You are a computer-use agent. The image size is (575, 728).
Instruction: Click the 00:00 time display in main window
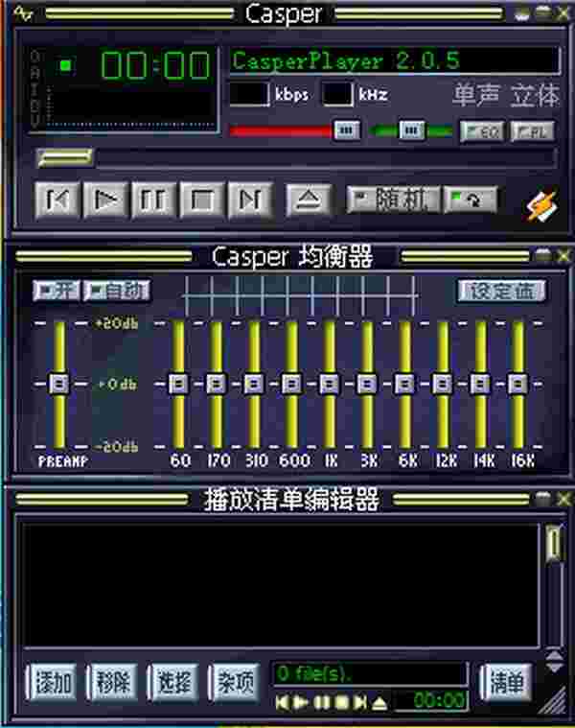tap(156, 65)
